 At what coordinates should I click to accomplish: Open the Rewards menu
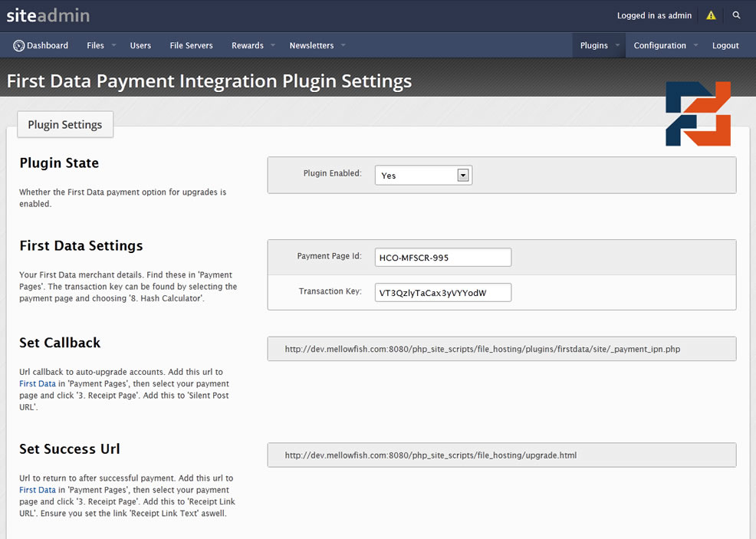click(248, 45)
